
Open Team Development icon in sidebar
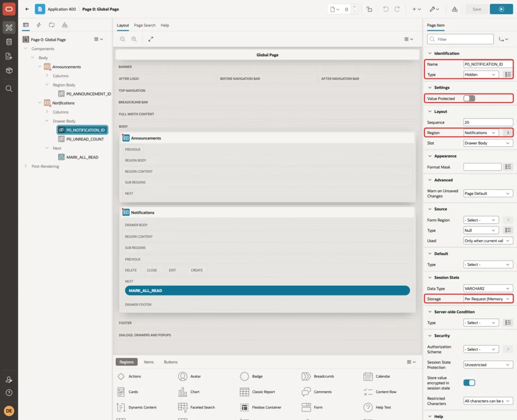click(x=9, y=57)
